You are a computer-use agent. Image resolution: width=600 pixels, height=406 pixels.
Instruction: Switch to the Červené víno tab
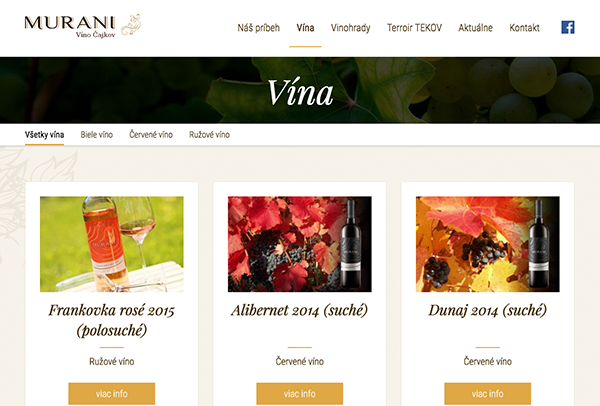[x=151, y=135]
